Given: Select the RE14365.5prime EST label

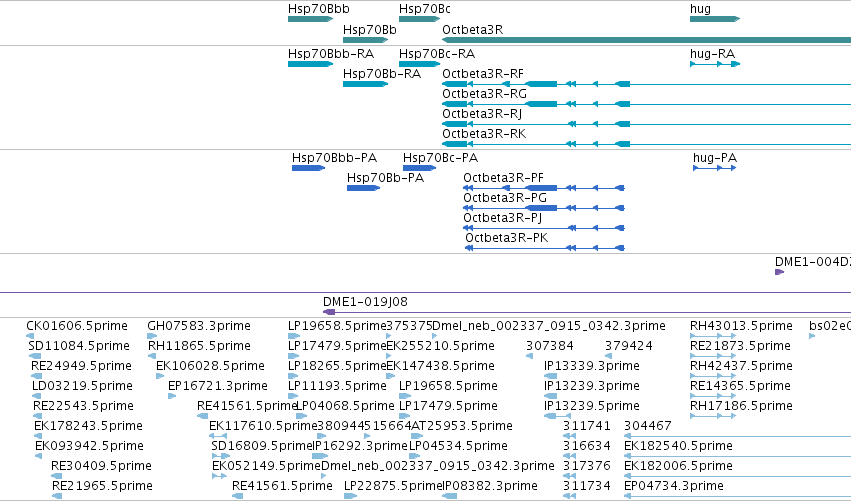Looking at the screenshot, I should click(740, 386).
